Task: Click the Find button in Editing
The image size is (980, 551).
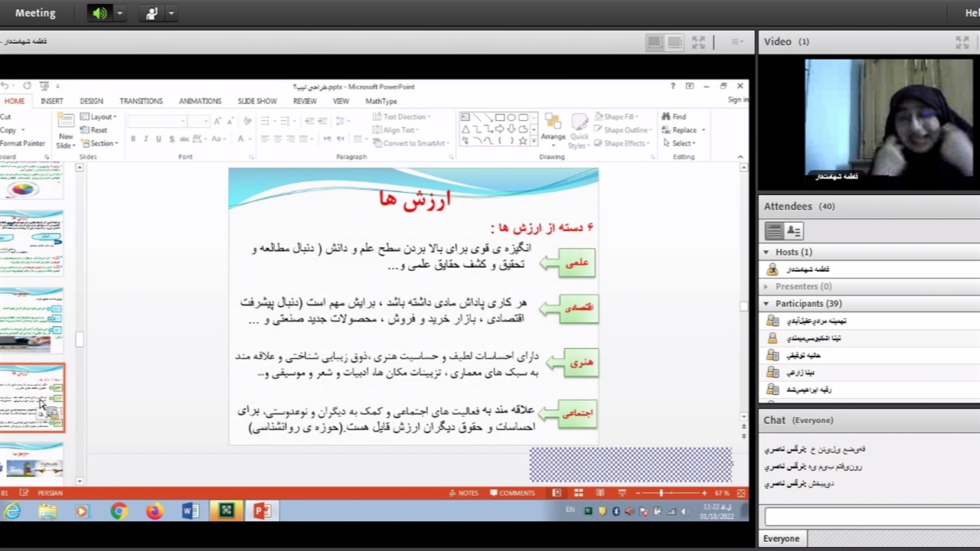Action: (x=674, y=116)
